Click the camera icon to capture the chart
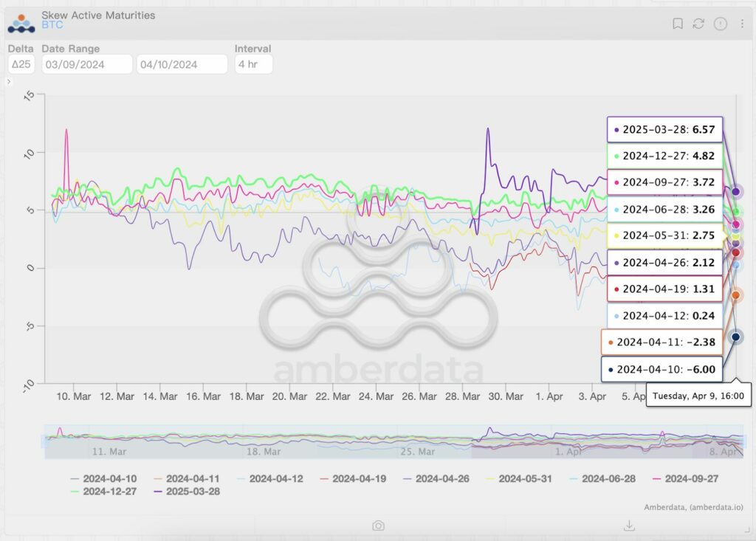This screenshot has width=756, height=541. click(x=379, y=526)
